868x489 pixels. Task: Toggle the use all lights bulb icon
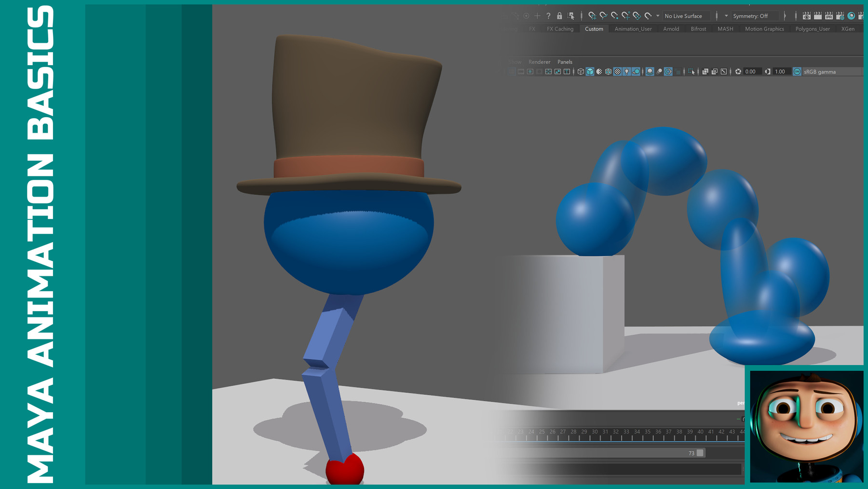click(x=626, y=71)
